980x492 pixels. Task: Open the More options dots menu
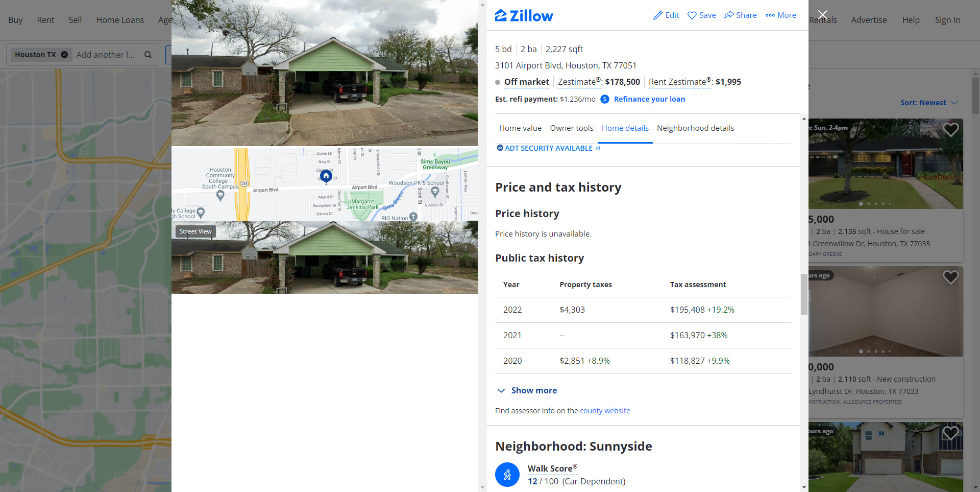click(x=770, y=15)
